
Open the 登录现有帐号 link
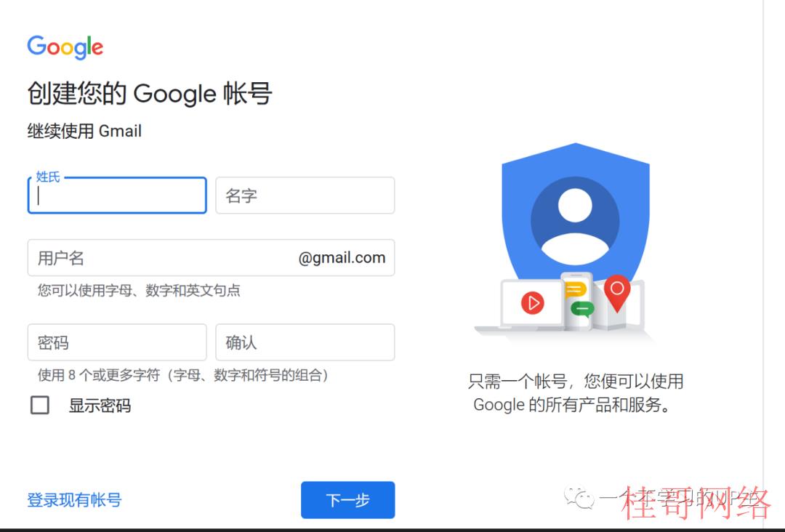pyautogui.click(x=74, y=499)
